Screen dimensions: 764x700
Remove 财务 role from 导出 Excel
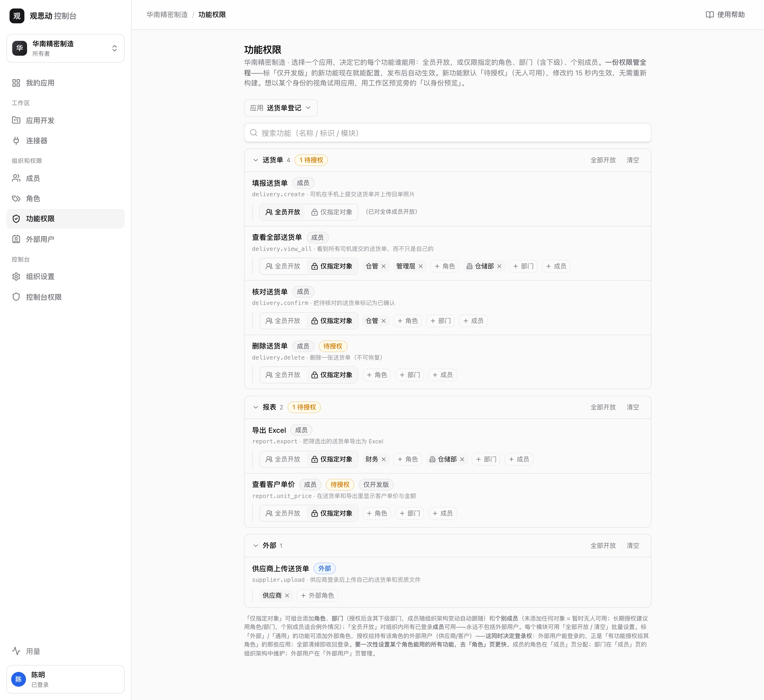[384, 459]
